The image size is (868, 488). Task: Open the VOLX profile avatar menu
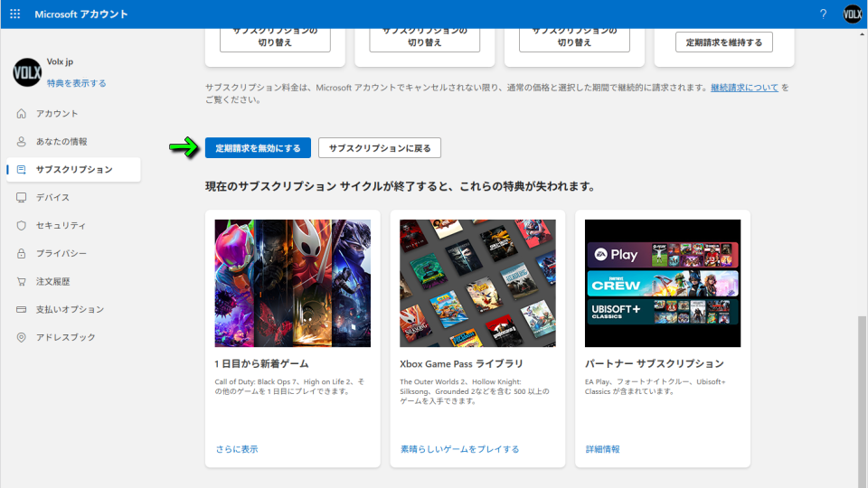point(853,14)
